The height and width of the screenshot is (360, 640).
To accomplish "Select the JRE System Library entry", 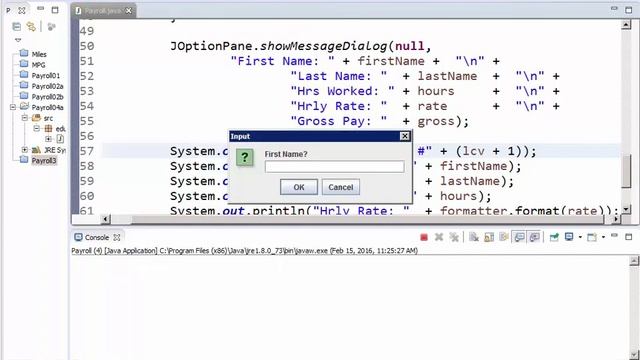I will [54, 150].
